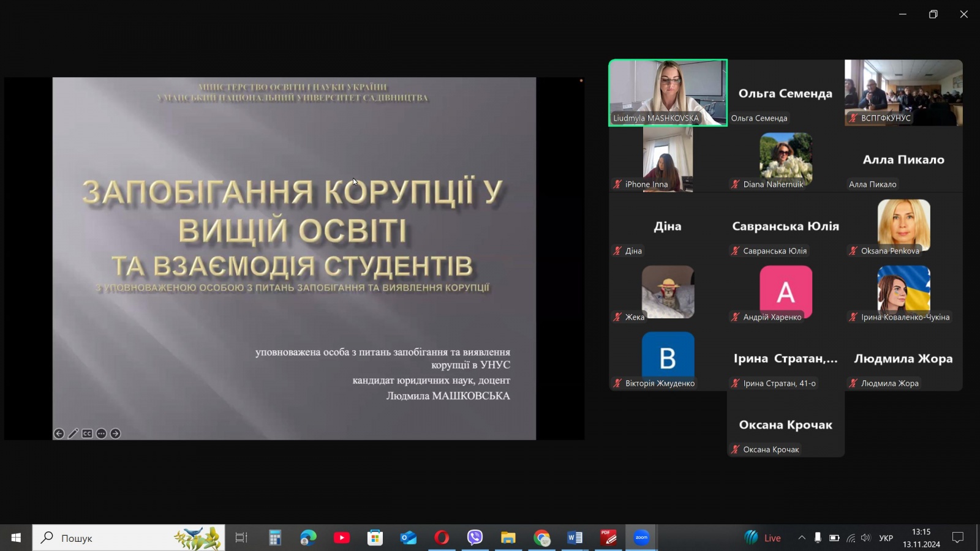Select the iPhone Inna video tile
This screenshot has width=980, height=551.
coord(668,159)
